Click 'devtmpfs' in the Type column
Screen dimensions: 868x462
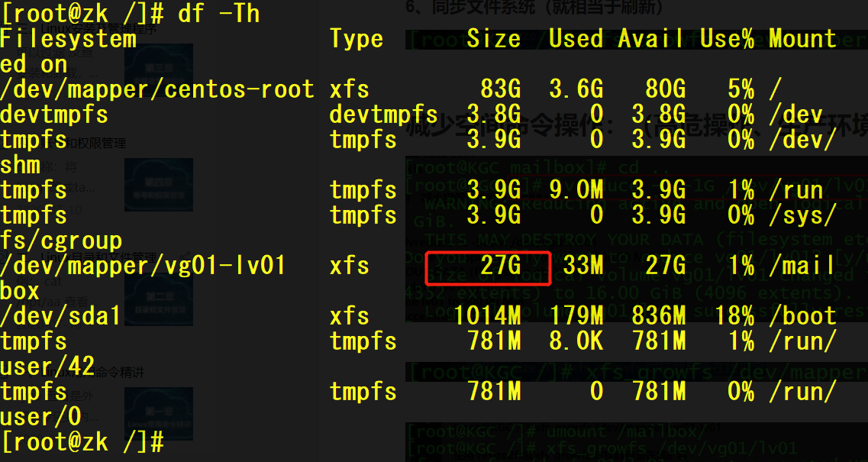pyautogui.click(x=384, y=115)
